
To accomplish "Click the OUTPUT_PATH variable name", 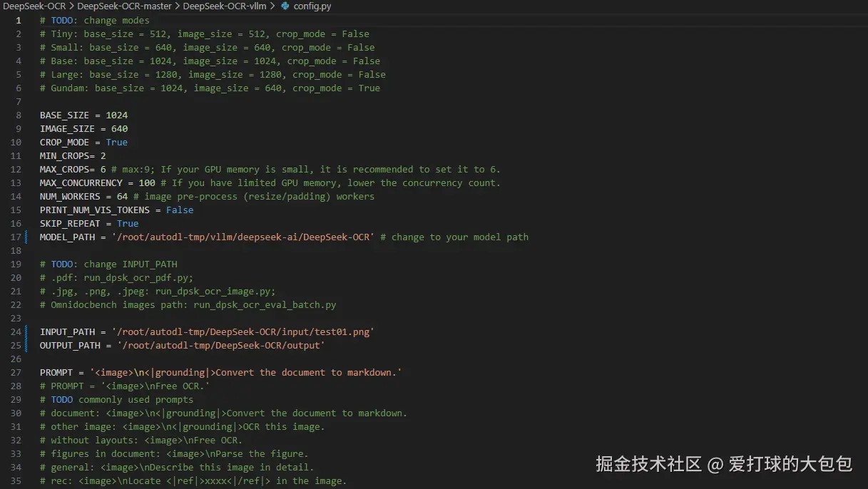I will pos(70,346).
